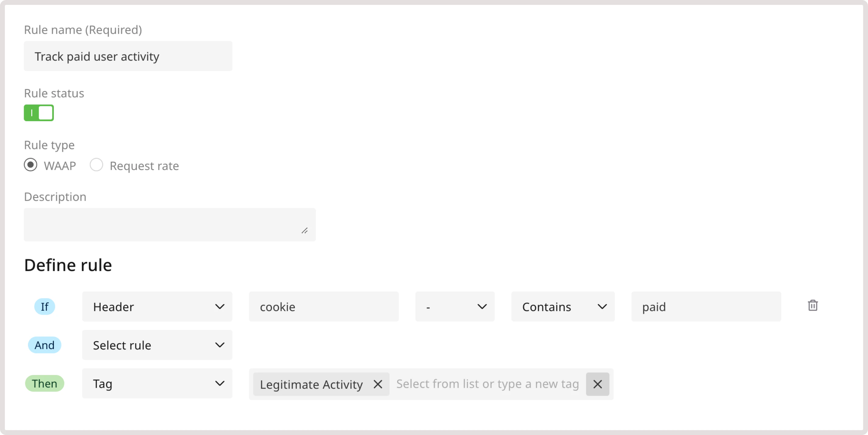The height and width of the screenshot is (435, 868).
Task: Click the If condition badge
Action: (x=44, y=306)
